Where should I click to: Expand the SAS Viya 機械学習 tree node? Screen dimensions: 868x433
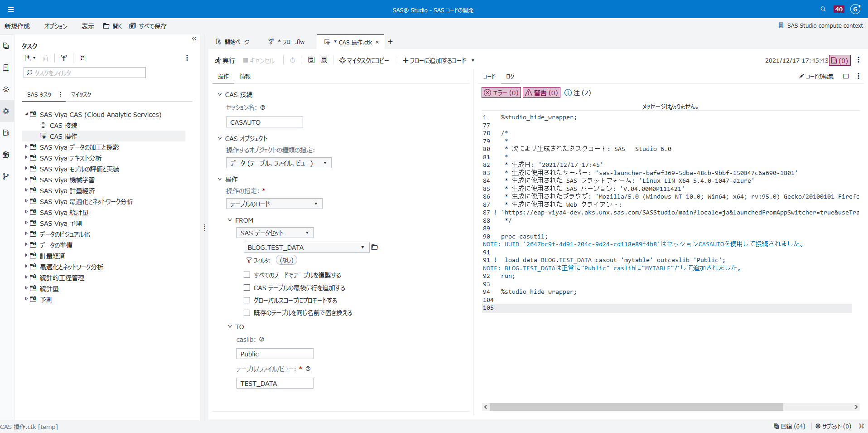pyautogui.click(x=26, y=180)
